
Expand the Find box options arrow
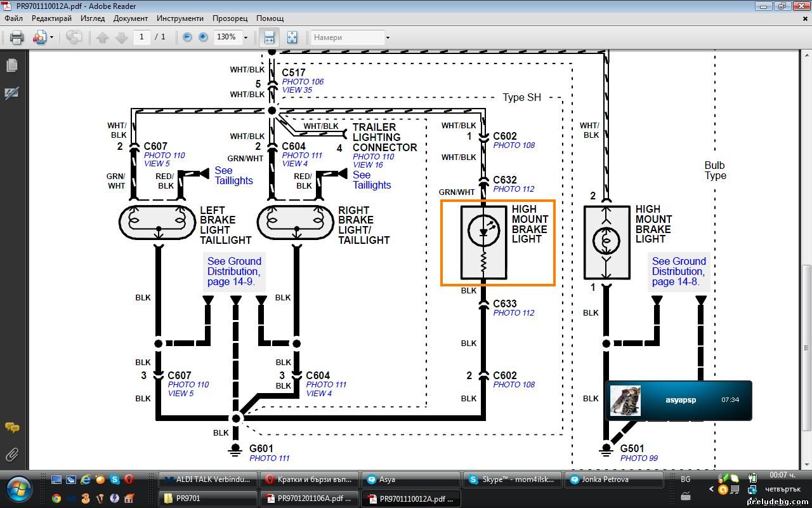(388, 37)
